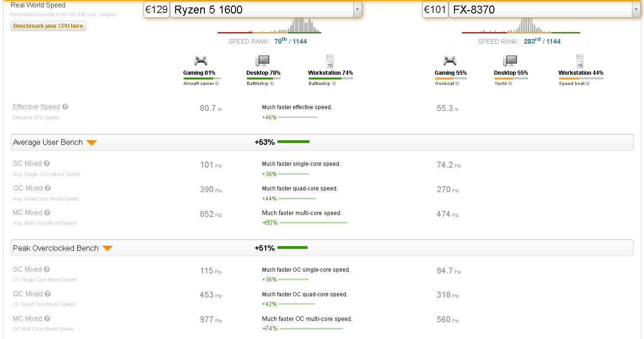Click the 101 Pts single-core score

211,165
